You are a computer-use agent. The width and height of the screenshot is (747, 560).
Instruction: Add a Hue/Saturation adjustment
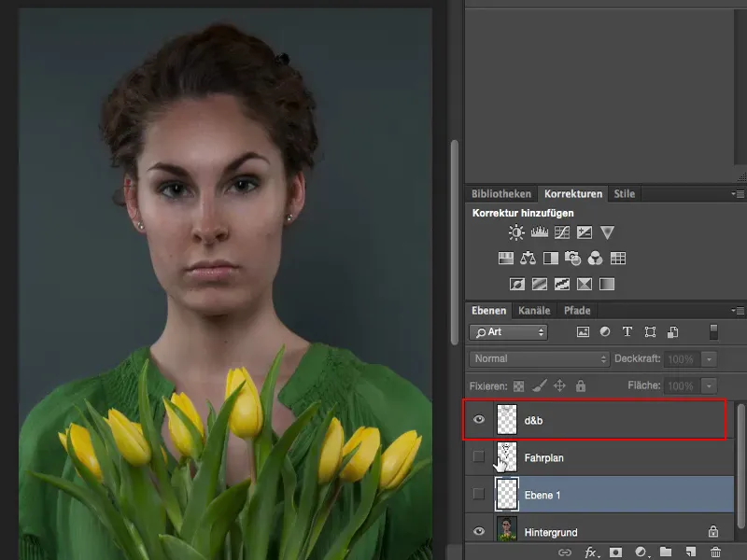pos(505,259)
